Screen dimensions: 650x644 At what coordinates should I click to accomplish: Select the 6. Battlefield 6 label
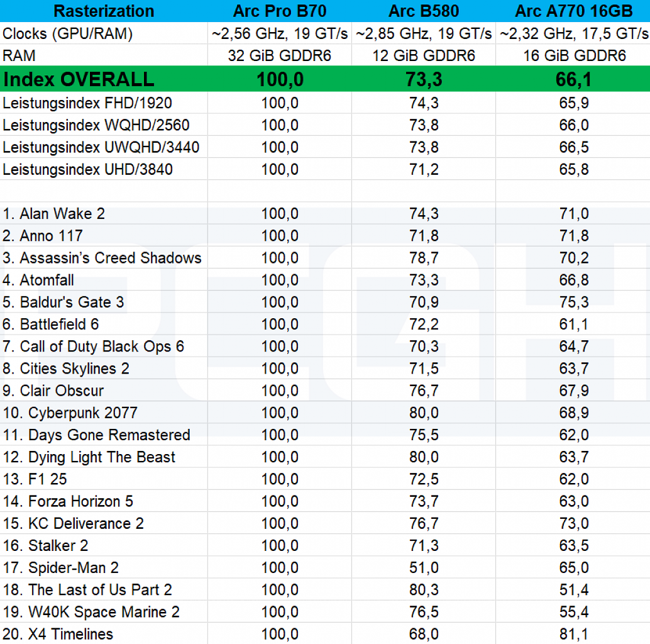[x=50, y=325]
